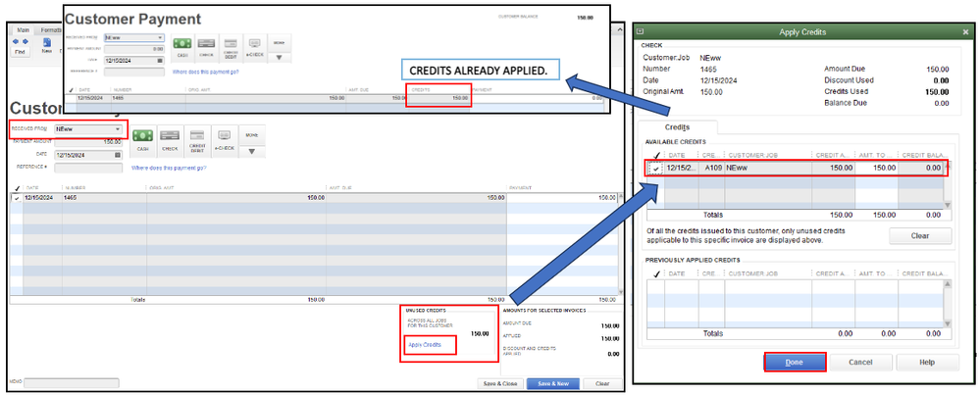Select Cash payment method in the lower Customer Payment window

click(x=142, y=141)
